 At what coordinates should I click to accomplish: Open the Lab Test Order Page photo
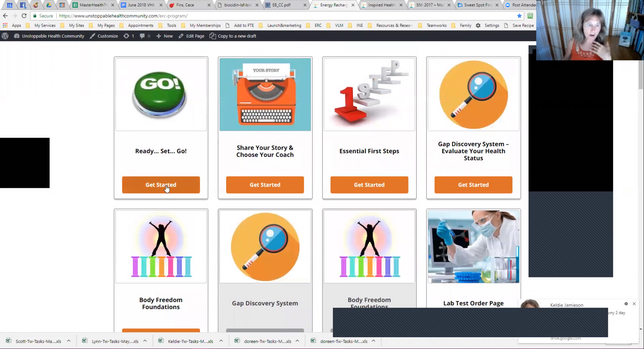473,247
